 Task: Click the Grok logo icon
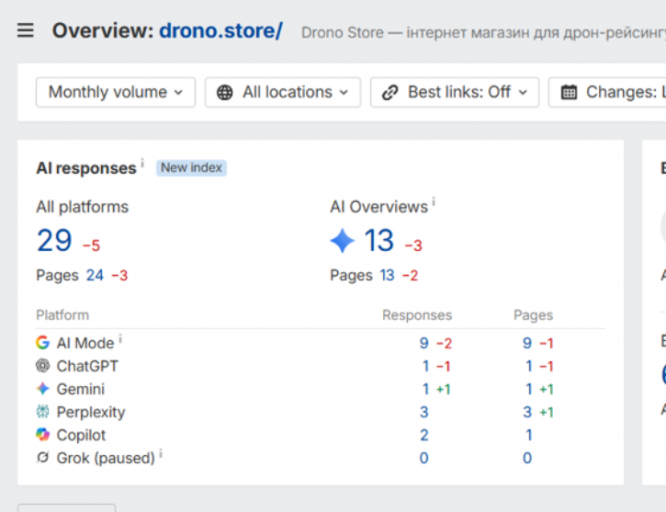point(42,458)
